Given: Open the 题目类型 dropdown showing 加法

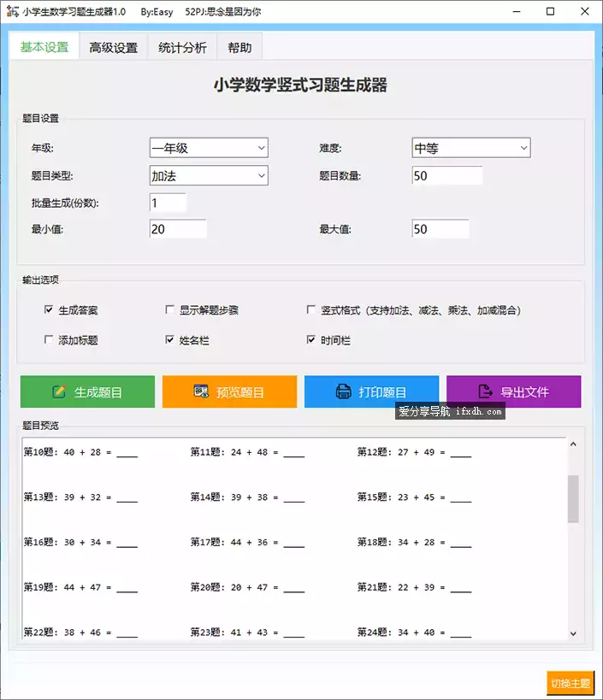Looking at the screenshot, I should pos(209,175).
